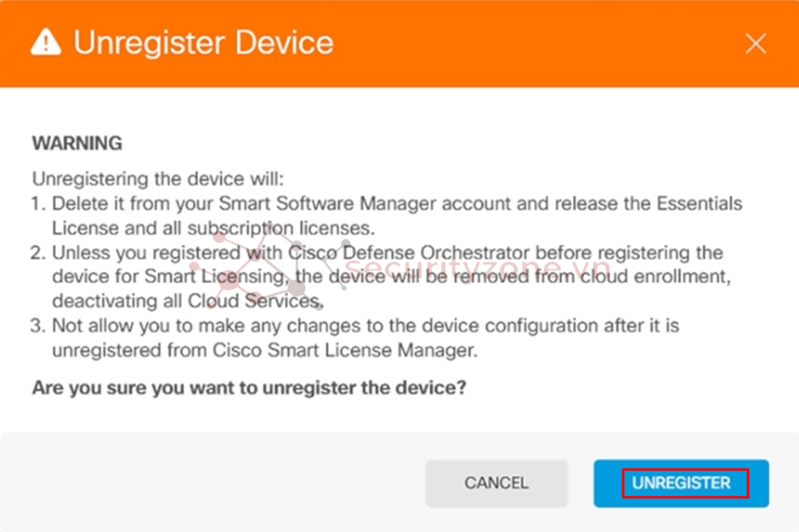Click the pink network watermark logo
The height and width of the screenshot is (532, 799).
tap(270, 263)
